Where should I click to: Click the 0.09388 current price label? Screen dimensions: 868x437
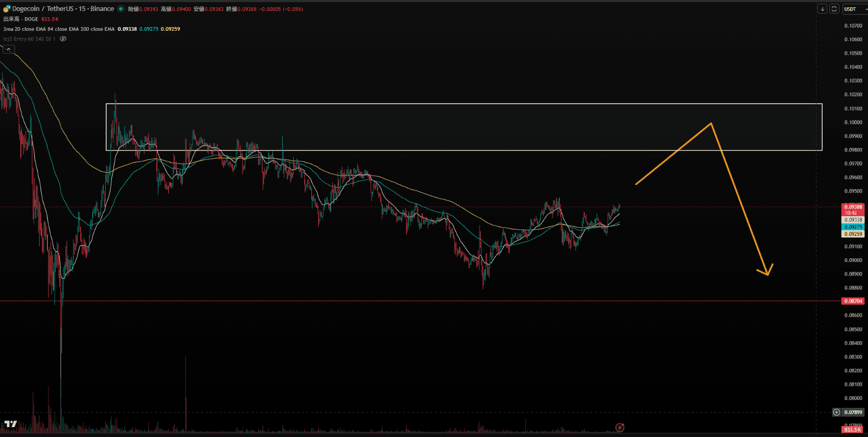point(853,207)
